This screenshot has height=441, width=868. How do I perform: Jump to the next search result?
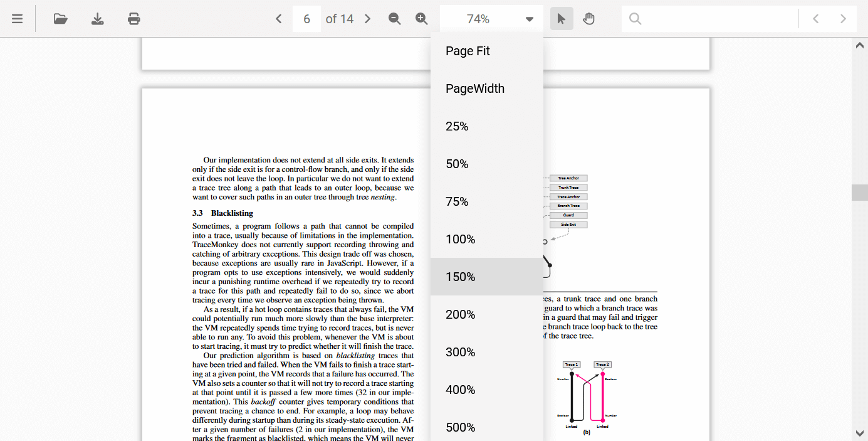coord(843,19)
